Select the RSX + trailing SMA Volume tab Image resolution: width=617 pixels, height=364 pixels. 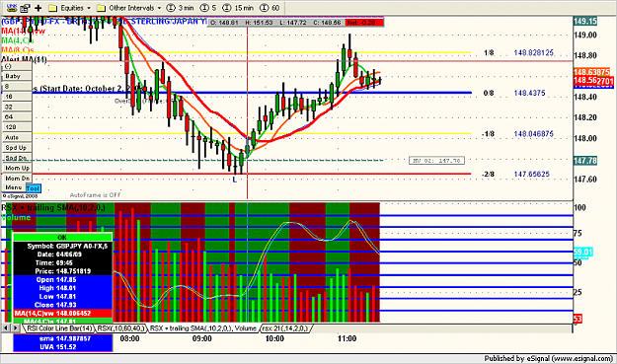[203, 328]
